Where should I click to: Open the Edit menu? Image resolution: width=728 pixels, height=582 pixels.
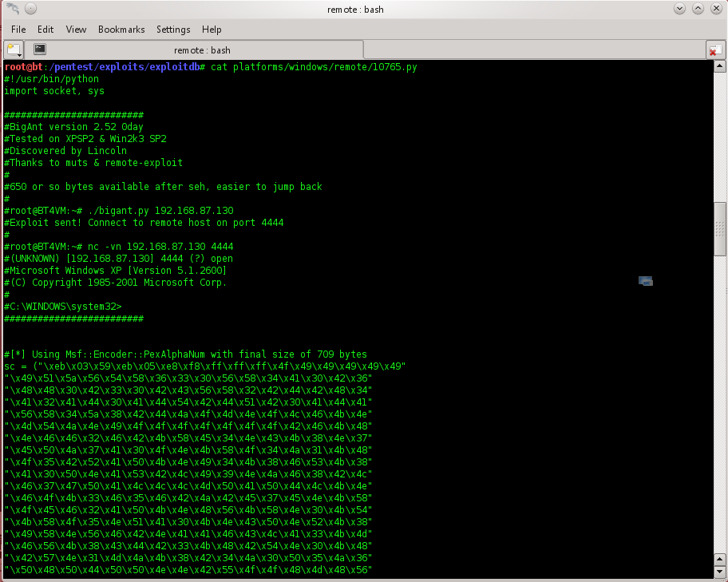pyautogui.click(x=45, y=30)
